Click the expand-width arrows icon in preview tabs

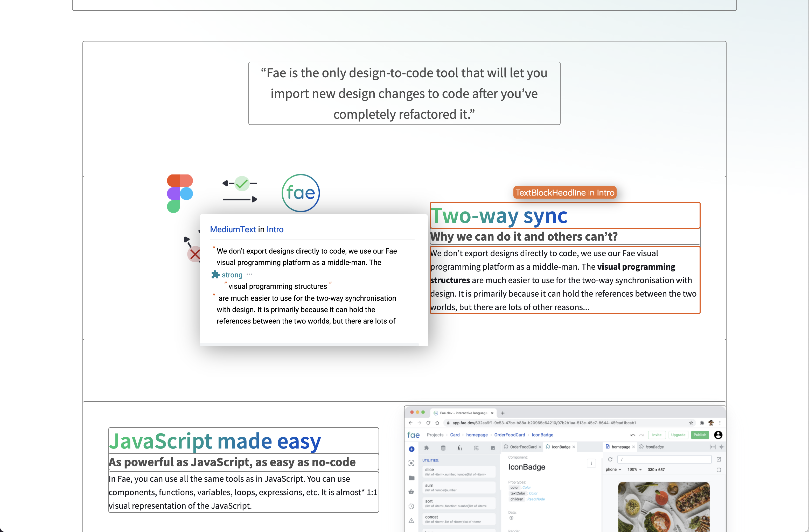(x=713, y=447)
